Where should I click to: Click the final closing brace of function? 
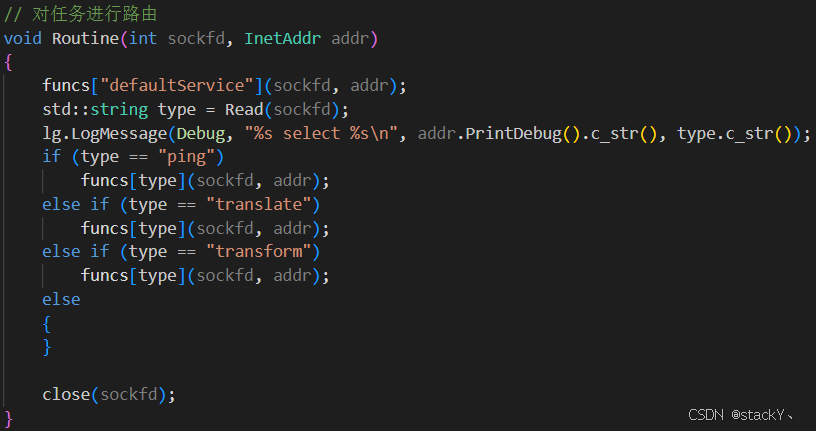click(x=8, y=419)
